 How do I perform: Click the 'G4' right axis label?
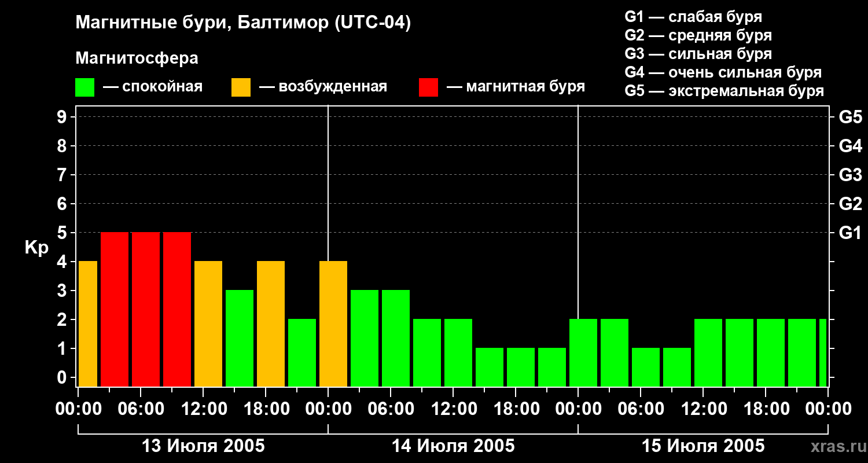coord(850,146)
